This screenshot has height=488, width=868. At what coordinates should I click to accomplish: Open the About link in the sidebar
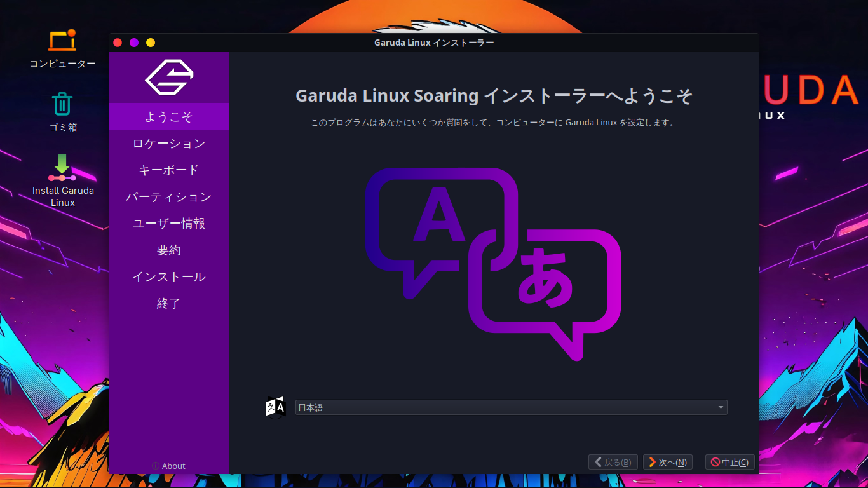tap(169, 466)
